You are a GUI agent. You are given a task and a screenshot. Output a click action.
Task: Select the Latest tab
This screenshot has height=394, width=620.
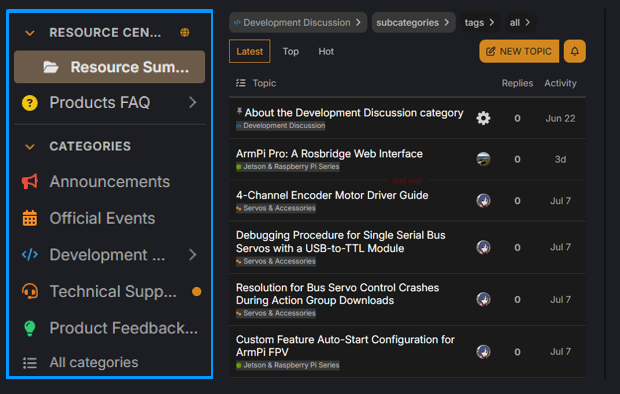(x=250, y=51)
